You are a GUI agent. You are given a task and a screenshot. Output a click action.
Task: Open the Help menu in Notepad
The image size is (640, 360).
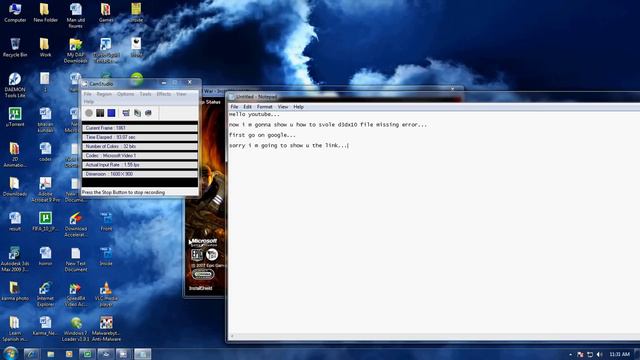298,107
